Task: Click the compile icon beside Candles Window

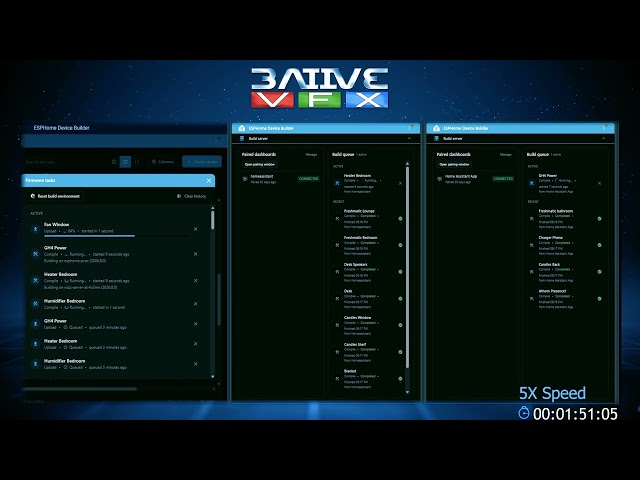Action: point(337,325)
